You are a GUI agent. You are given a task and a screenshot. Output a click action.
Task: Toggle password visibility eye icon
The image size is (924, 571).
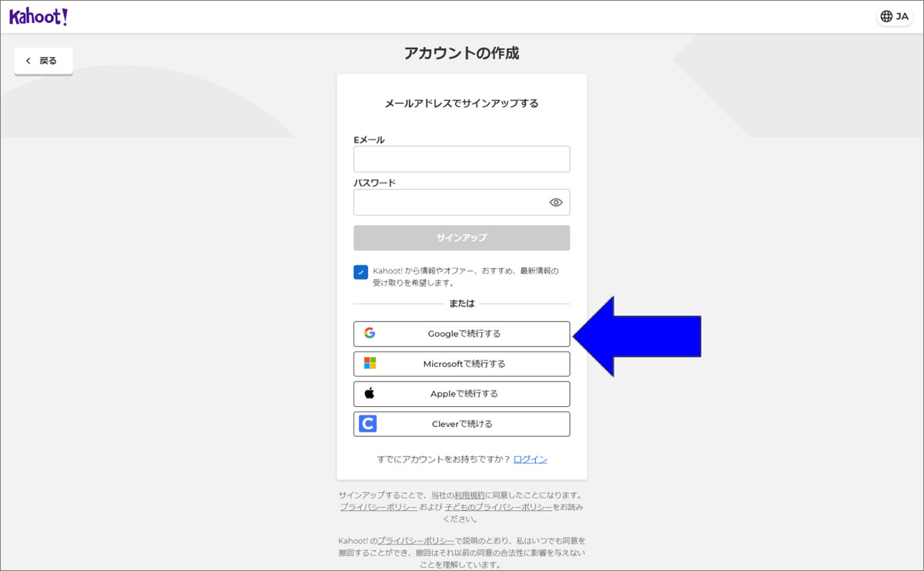[556, 202]
